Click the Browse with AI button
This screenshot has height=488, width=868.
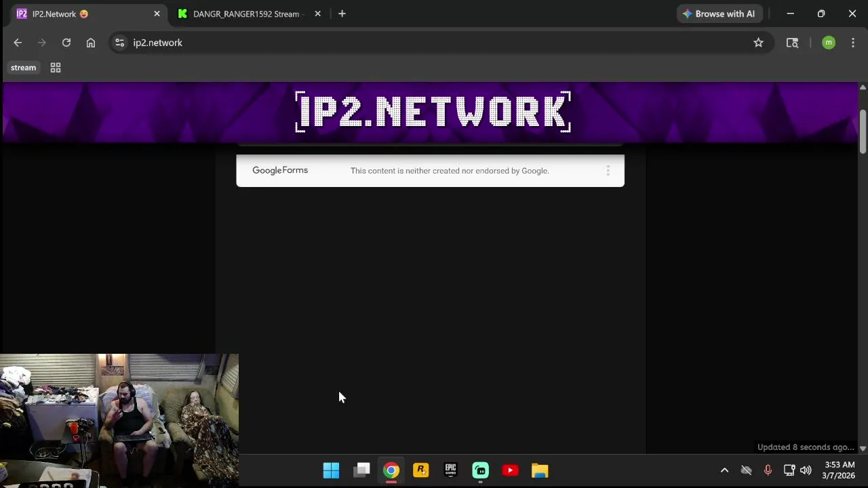click(x=719, y=14)
